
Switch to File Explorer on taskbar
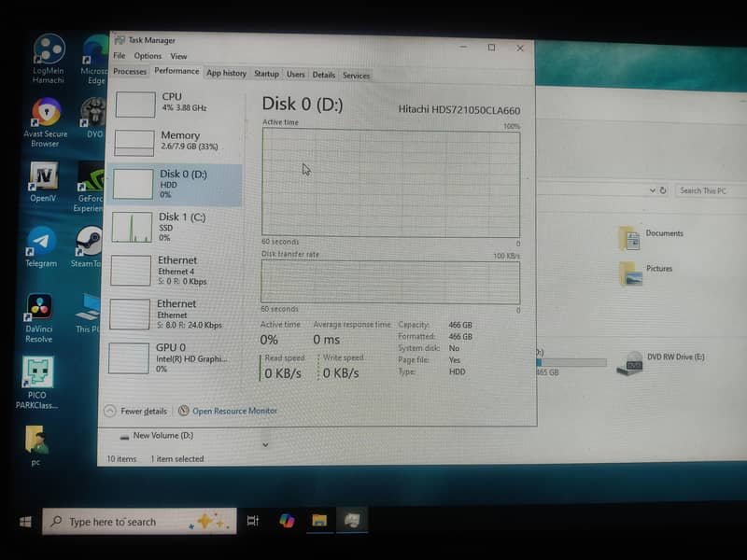[x=319, y=520]
